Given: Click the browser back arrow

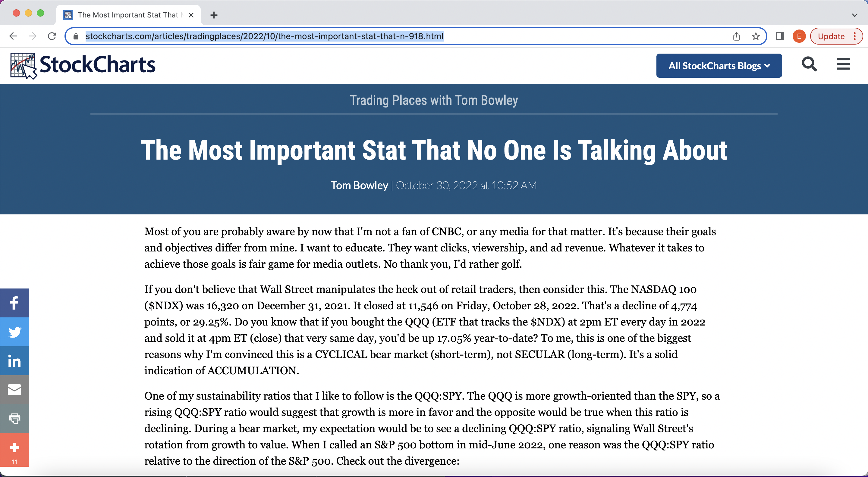Looking at the screenshot, I should click(x=13, y=36).
